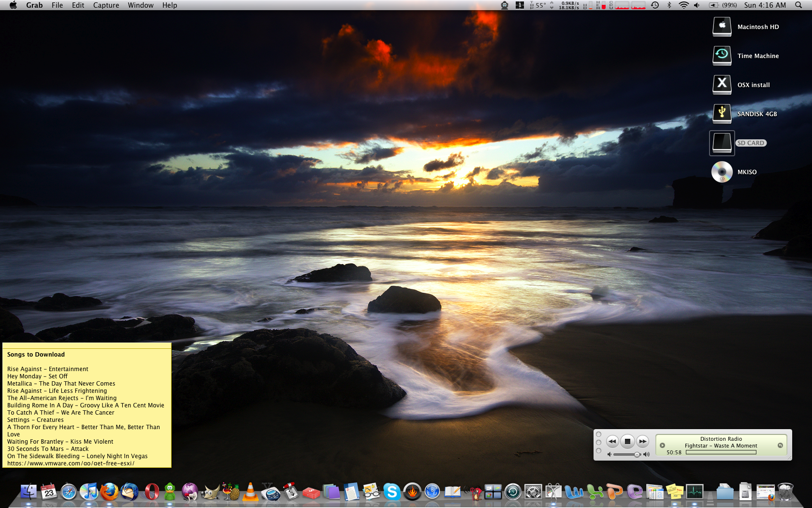Open the Edit menu
This screenshot has height=508, width=812.
pyautogui.click(x=78, y=5)
